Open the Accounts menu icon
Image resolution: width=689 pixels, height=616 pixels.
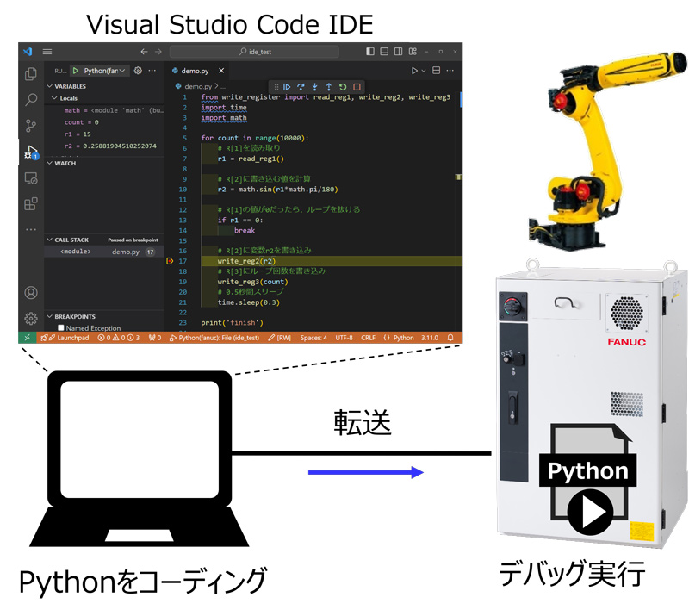pyautogui.click(x=31, y=293)
